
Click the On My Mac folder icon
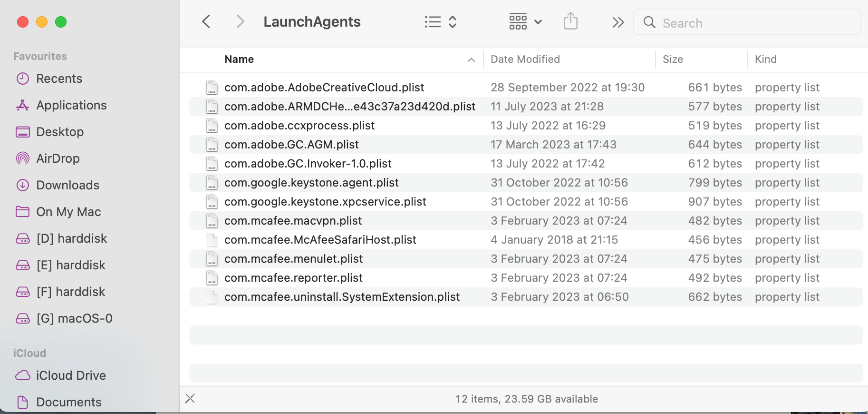(23, 211)
